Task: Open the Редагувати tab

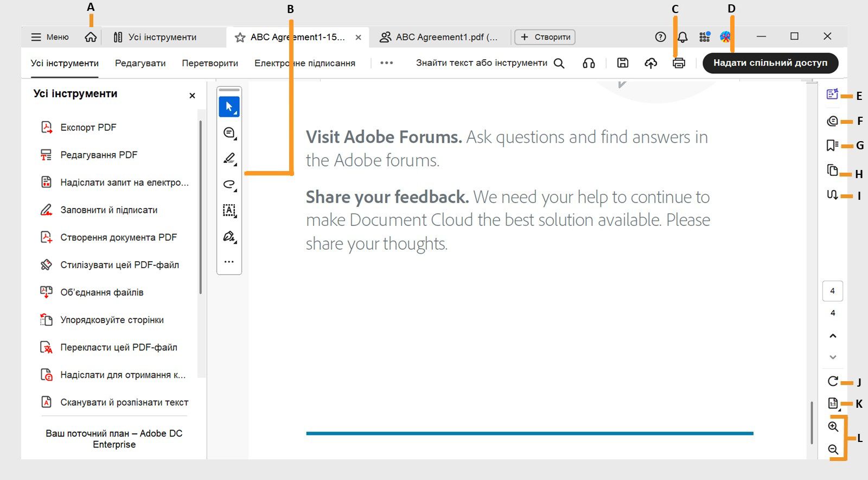Action: pyautogui.click(x=140, y=63)
